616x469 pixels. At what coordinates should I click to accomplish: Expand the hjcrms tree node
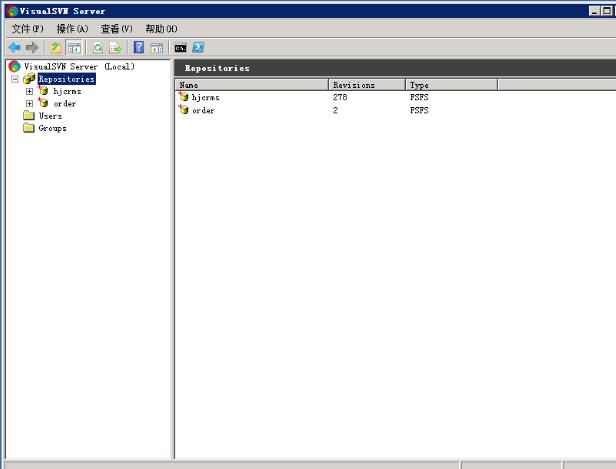[29, 92]
